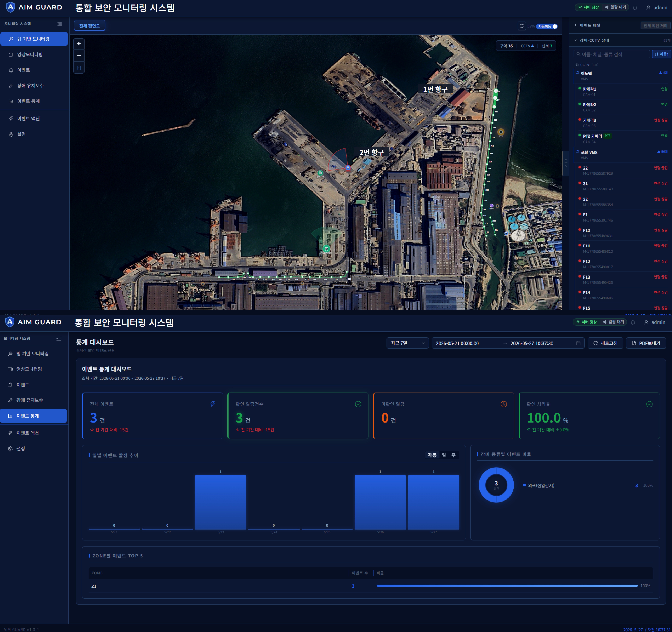Click the 센서 3 count chip on map
672x632 pixels.
547,46
